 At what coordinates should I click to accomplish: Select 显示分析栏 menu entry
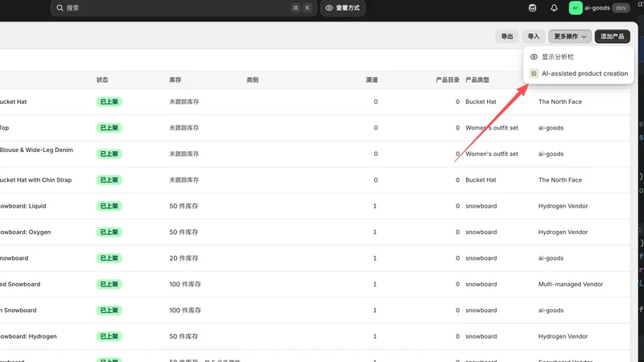pos(578,56)
